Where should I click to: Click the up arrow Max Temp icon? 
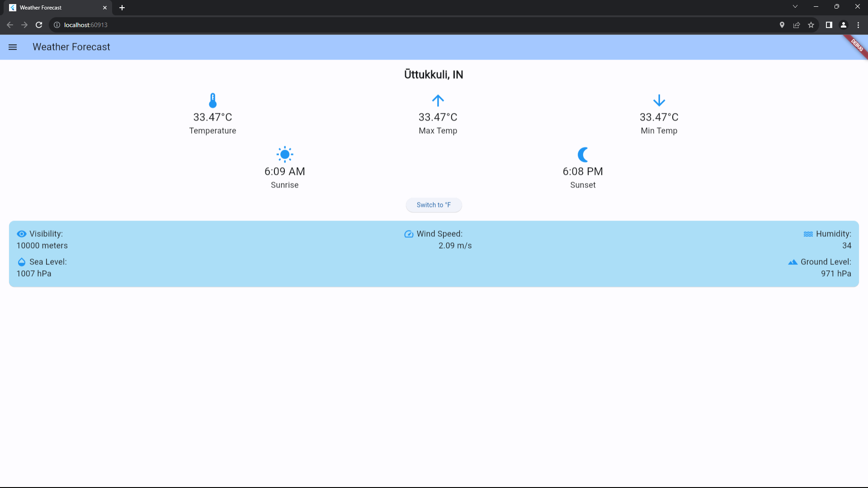[x=438, y=100]
